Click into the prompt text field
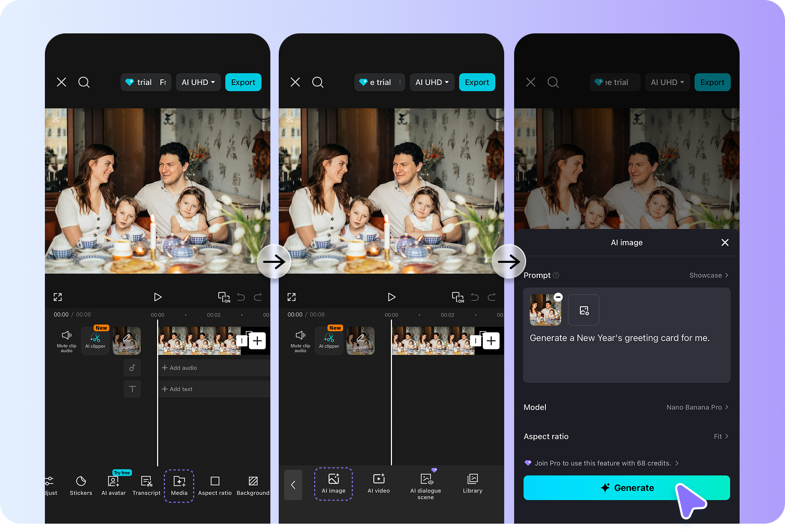Viewport: 785px width, 532px height. pos(627,335)
